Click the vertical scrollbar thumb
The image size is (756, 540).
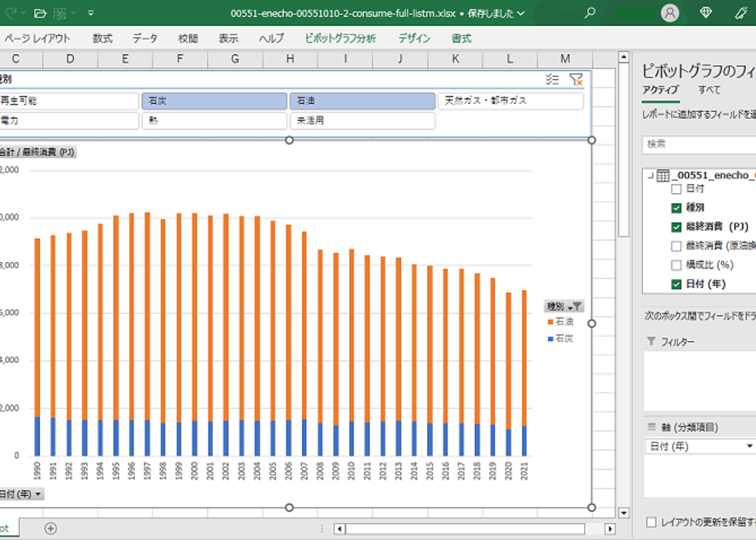(623, 151)
